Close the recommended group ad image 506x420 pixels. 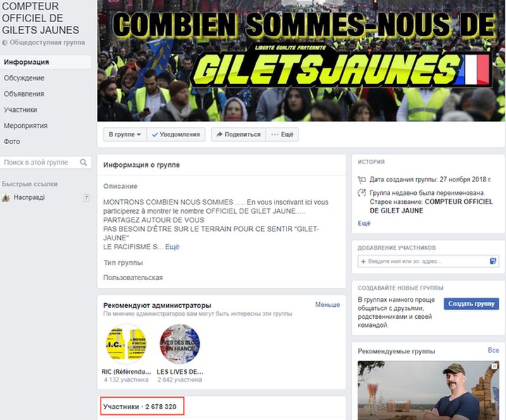pos(494,366)
